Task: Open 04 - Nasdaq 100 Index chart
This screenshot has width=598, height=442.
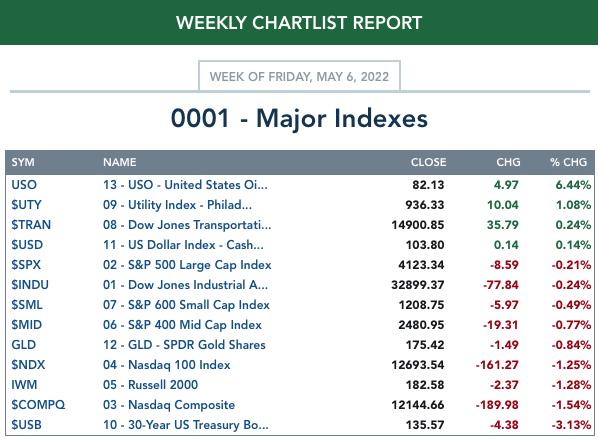Action: coord(167,365)
